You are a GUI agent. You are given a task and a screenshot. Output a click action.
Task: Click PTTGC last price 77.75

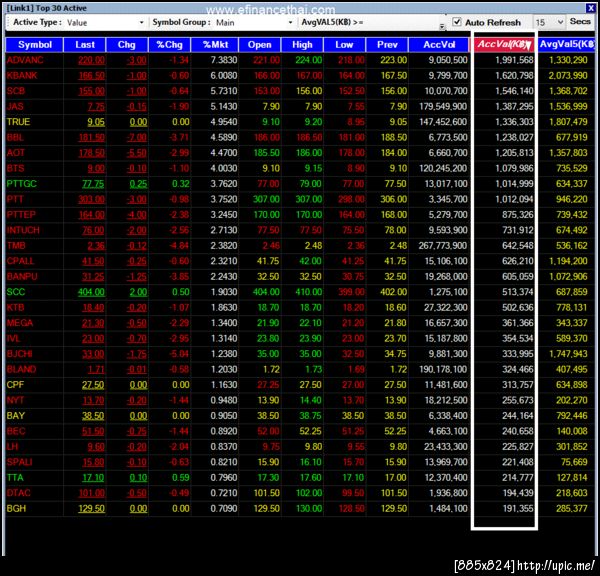(93, 184)
